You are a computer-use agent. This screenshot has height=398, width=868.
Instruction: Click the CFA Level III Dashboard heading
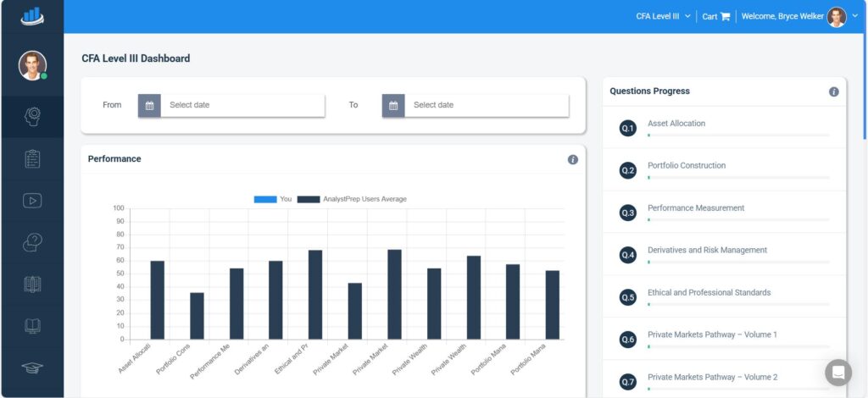coord(136,58)
